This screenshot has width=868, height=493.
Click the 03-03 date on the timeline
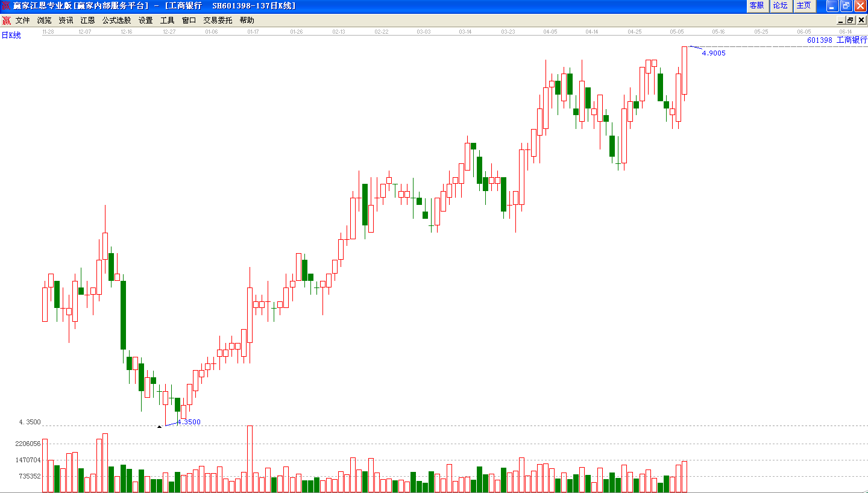(x=424, y=31)
